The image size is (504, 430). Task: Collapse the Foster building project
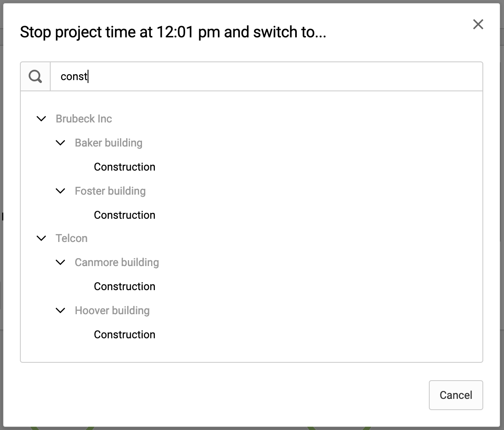pos(61,191)
